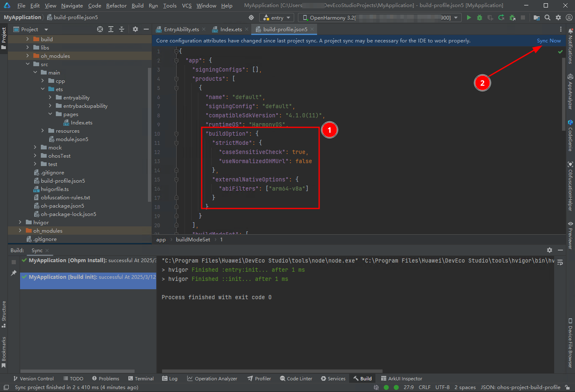This screenshot has width=575, height=392.
Task: Open the Terminal tool window
Action: (141, 379)
